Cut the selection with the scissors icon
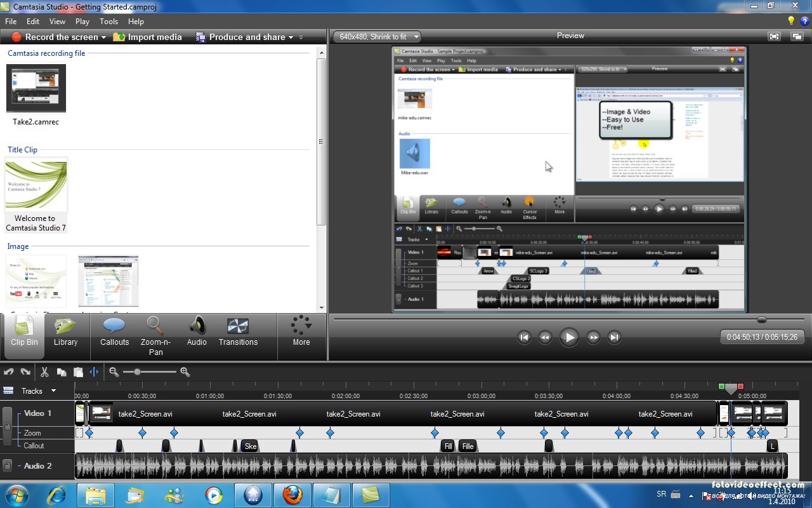Image resolution: width=812 pixels, height=508 pixels. tap(44, 372)
